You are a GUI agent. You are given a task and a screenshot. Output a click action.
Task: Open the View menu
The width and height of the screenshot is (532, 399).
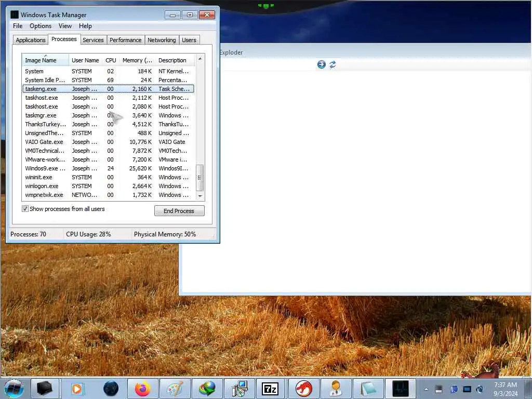[65, 26]
